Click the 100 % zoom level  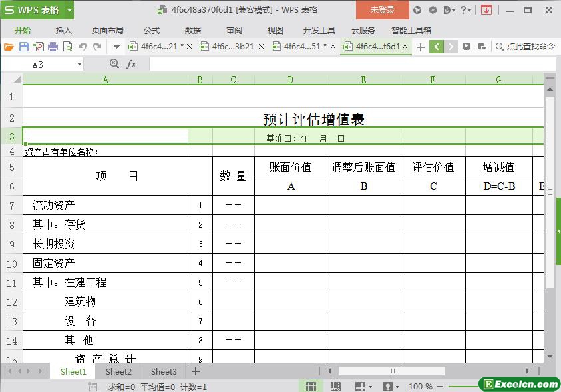point(421,387)
